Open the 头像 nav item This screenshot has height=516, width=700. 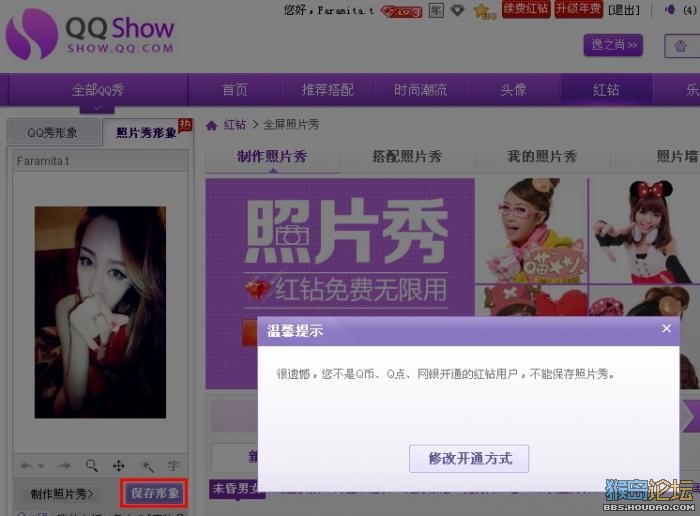tap(513, 90)
